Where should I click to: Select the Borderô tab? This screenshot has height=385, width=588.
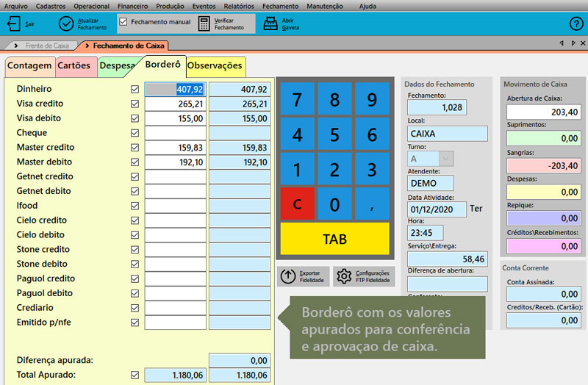[x=162, y=65]
